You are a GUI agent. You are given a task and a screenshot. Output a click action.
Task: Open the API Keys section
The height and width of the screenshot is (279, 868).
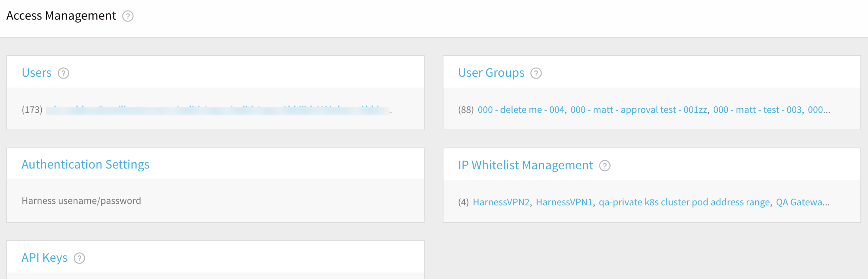(45, 258)
